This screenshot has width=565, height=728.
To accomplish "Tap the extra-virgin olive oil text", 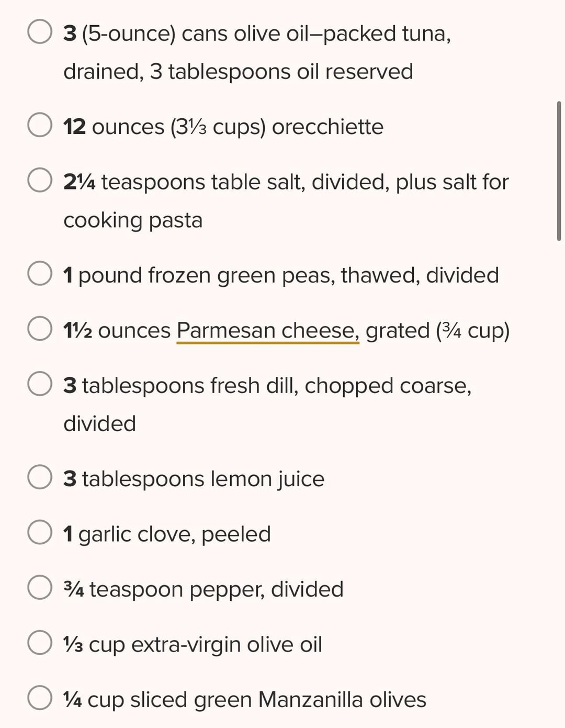I will pyautogui.click(x=193, y=645).
